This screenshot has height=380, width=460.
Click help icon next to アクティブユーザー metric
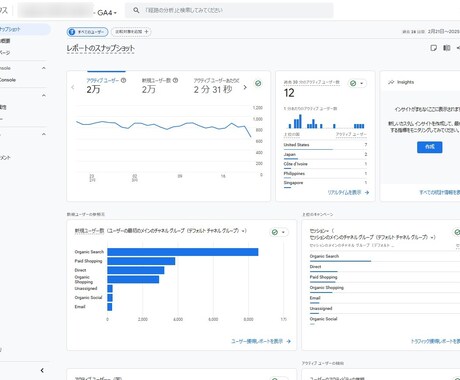click(123, 80)
